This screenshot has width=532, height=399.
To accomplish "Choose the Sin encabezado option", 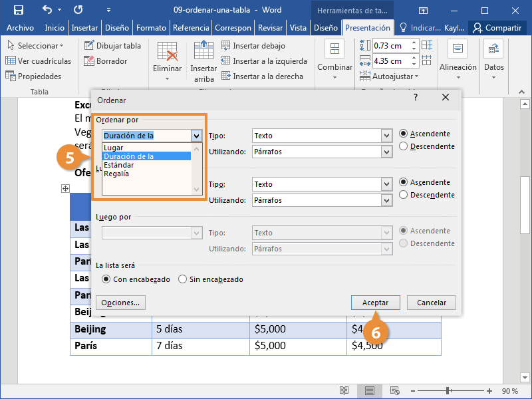I will coord(183,280).
